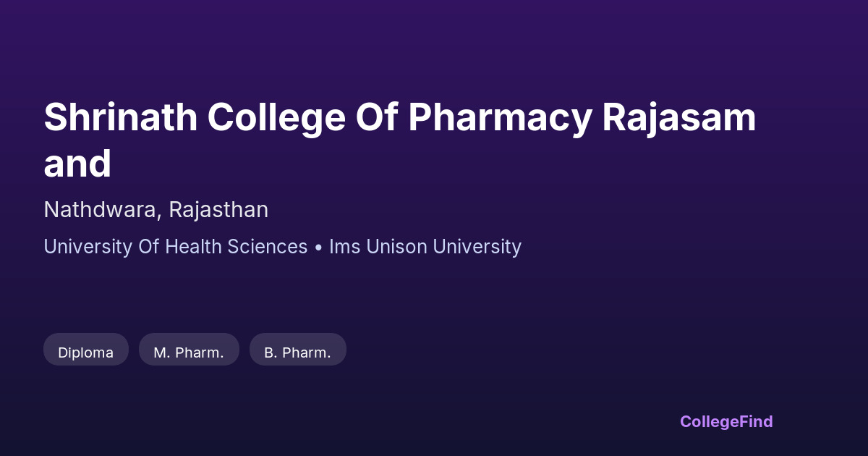868x456 pixels.
Task: Open Ims Unison University affiliation
Action: coord(425,247)
